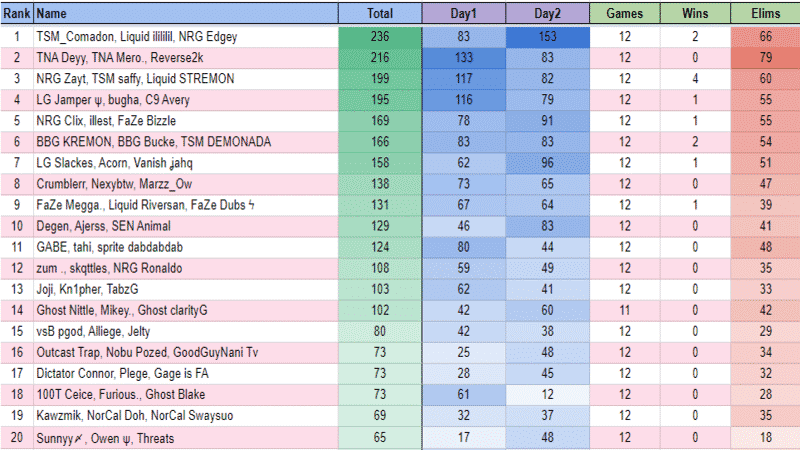The image size is (800, 450).
Task: Click Day1 cell showing 61
Action: pyautogui.click(x=464, y=394)
